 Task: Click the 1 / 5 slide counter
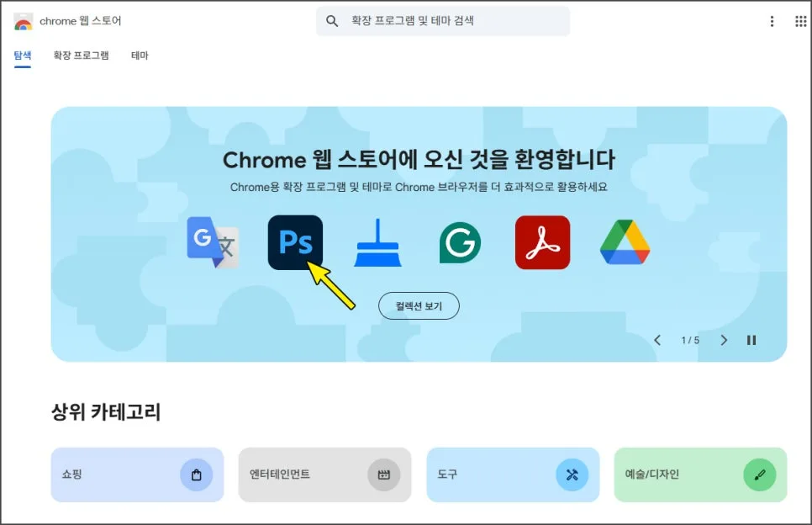tap(690, 340)
